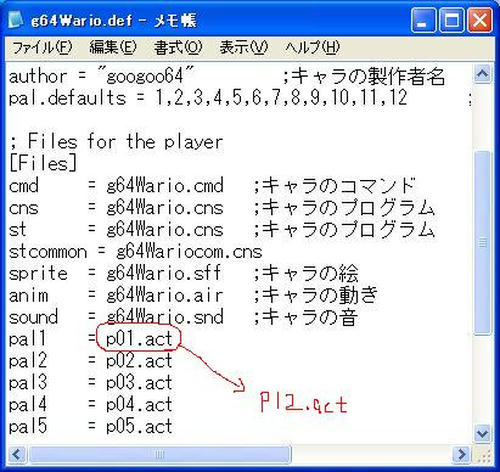Image resolution: width=500 pixels, height=472 pixels.
Task: Click the comment ";キャラの絵"
Action: 306,273
